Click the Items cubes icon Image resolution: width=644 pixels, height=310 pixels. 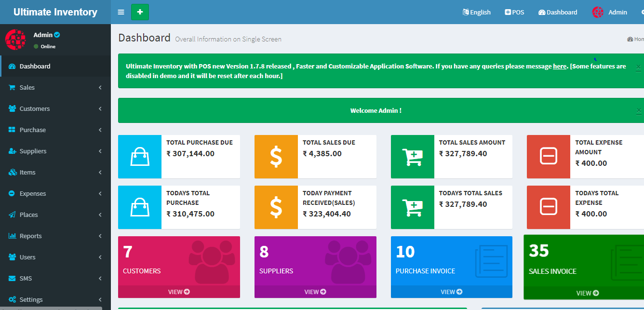pyautogui.click(x=12, y=172)
